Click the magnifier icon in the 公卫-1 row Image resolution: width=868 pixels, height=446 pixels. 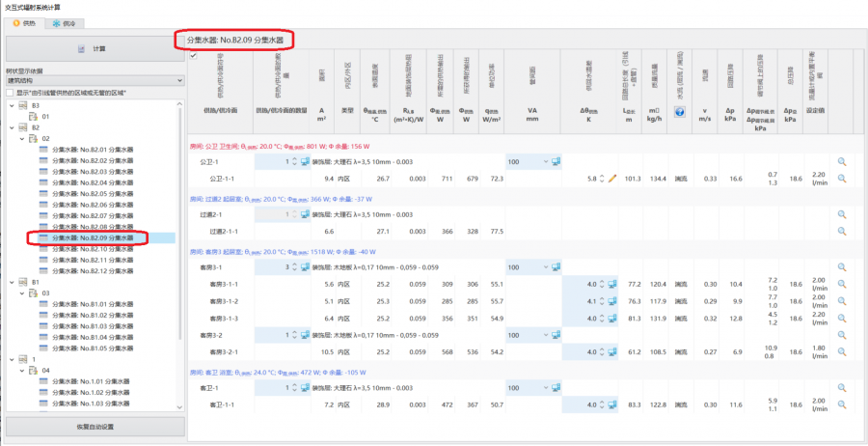coord(841,161)
